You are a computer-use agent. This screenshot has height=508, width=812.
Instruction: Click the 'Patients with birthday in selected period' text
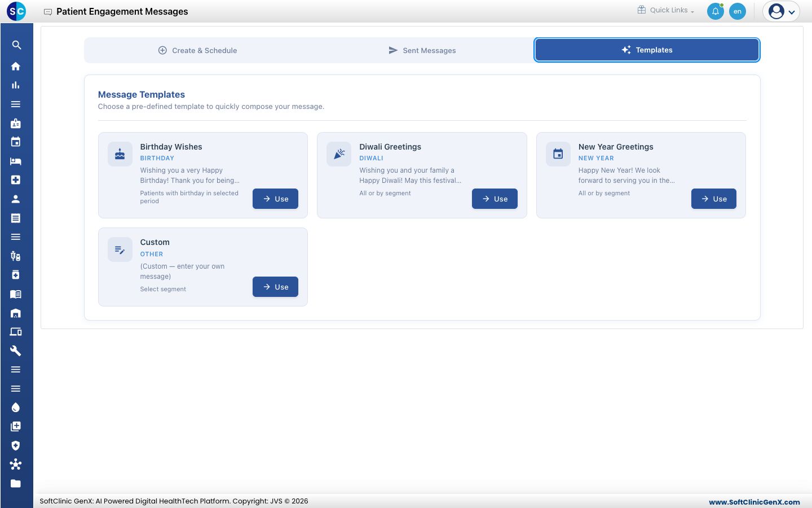pyautogui.click(x=189, y=197)
